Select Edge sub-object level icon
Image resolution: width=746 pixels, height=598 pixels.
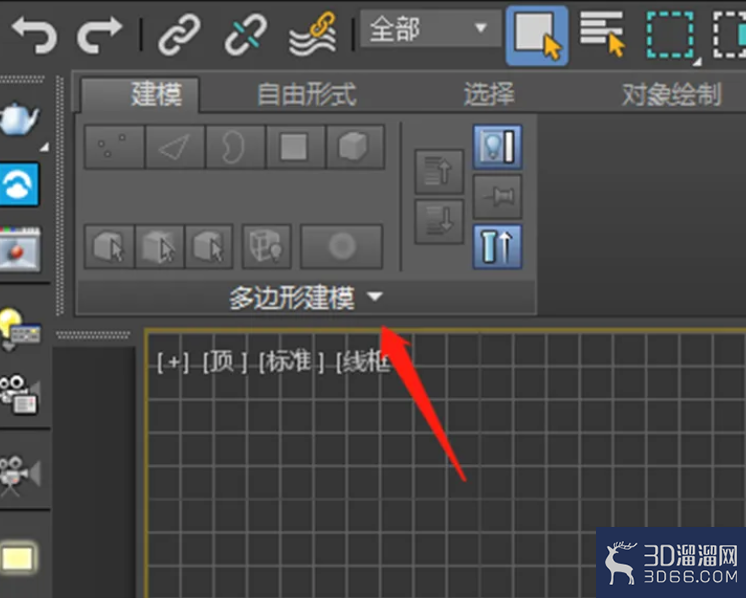pyautogui.click(x=175, y=147)
